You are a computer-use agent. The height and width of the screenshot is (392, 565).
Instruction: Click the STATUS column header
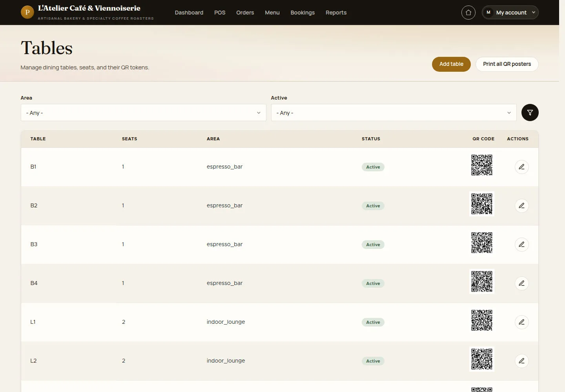coord(371,139)
